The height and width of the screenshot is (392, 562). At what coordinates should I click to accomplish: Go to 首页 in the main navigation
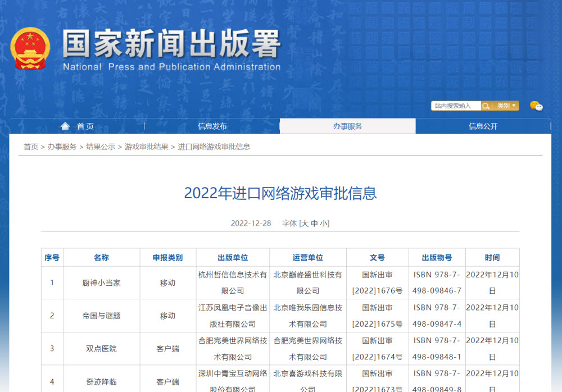(x=85, y=126)
